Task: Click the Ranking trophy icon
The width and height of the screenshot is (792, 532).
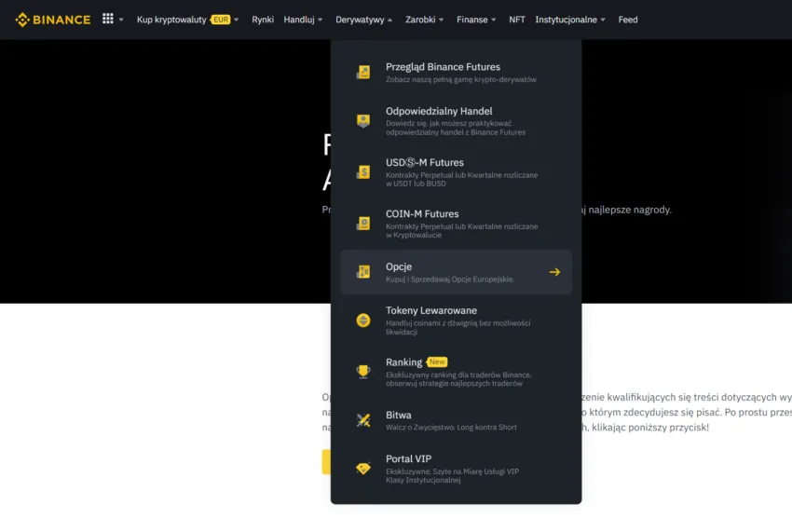Action: pos(363,372)
